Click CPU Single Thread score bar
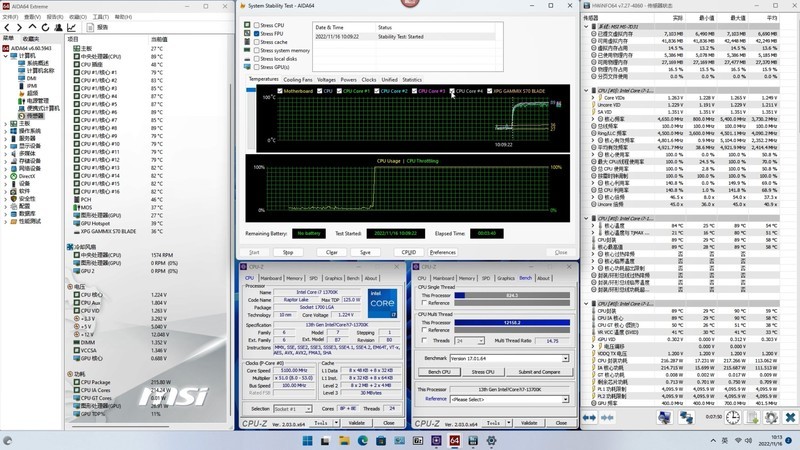 coord(512,295)
